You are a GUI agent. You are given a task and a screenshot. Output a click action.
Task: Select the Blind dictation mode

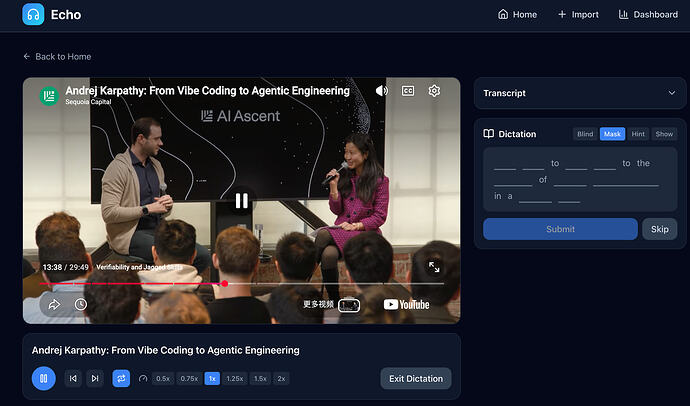585,134
